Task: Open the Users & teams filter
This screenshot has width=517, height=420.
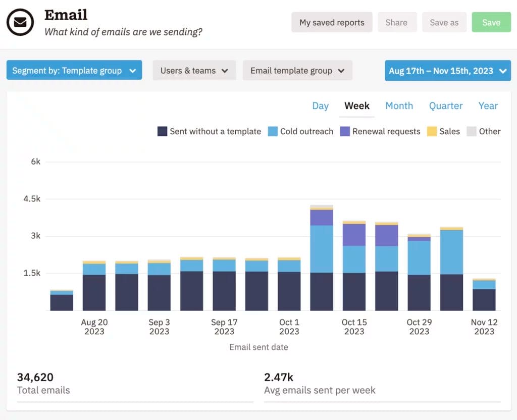Action: [x=194, y=70]
